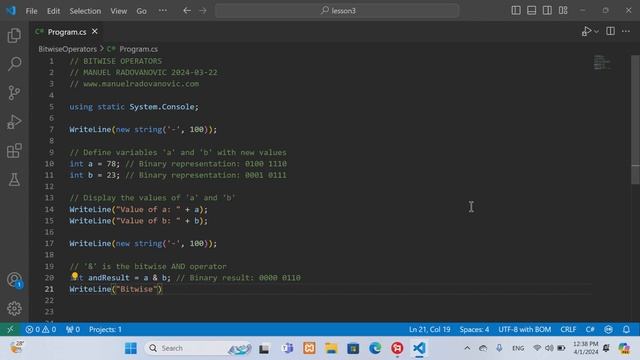Click Ln 21, Col 19 go to line

click(x=429, y=329)
